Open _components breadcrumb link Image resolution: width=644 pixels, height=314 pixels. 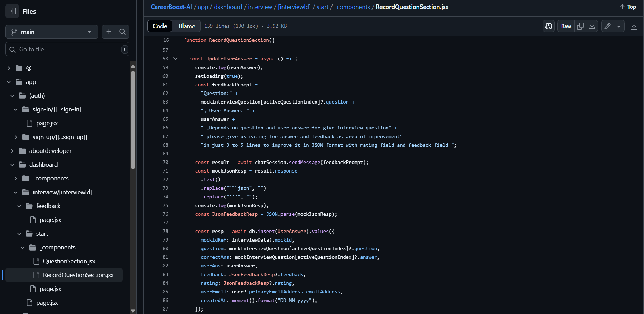coord(352,7)
